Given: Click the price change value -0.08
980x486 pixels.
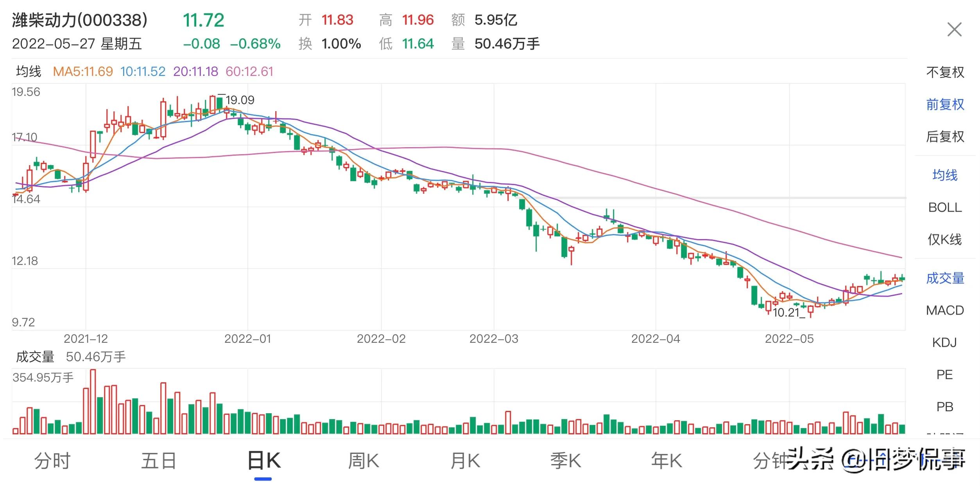Looking at the screenshot, I should pos(202,44).
